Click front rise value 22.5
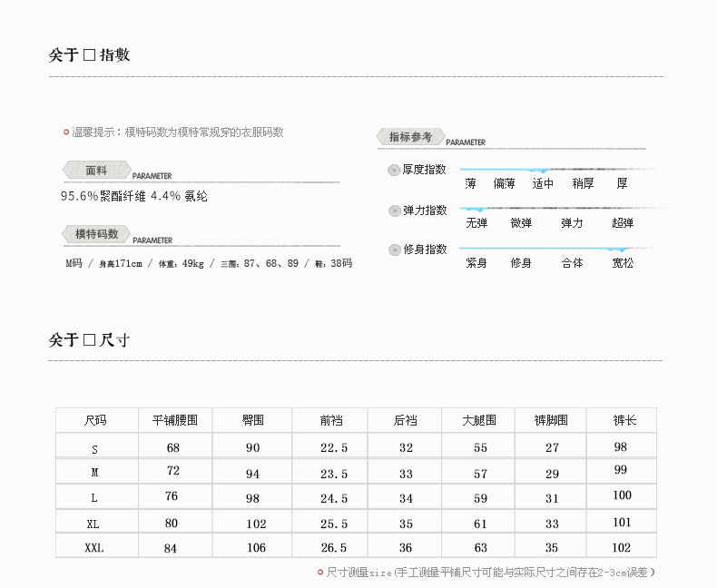 click(x=334, y=447)
